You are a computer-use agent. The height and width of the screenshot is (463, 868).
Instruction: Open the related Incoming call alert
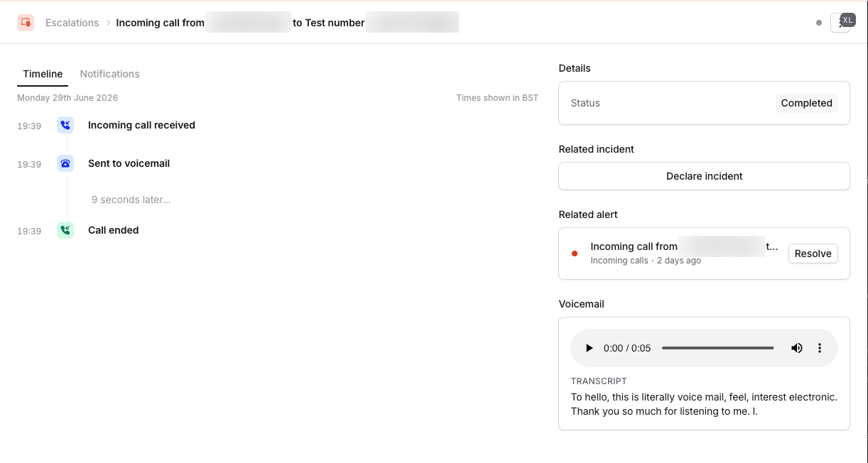click(x=684, y=246)
